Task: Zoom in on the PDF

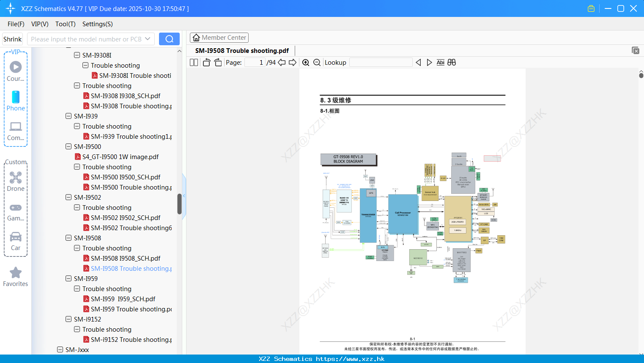Action: click(x=306, y=63)
